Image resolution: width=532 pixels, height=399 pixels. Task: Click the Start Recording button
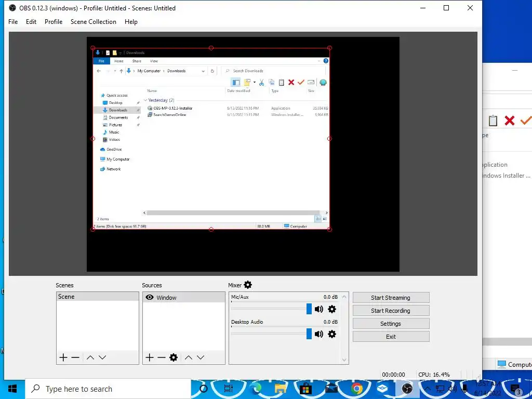coord(391,311)
